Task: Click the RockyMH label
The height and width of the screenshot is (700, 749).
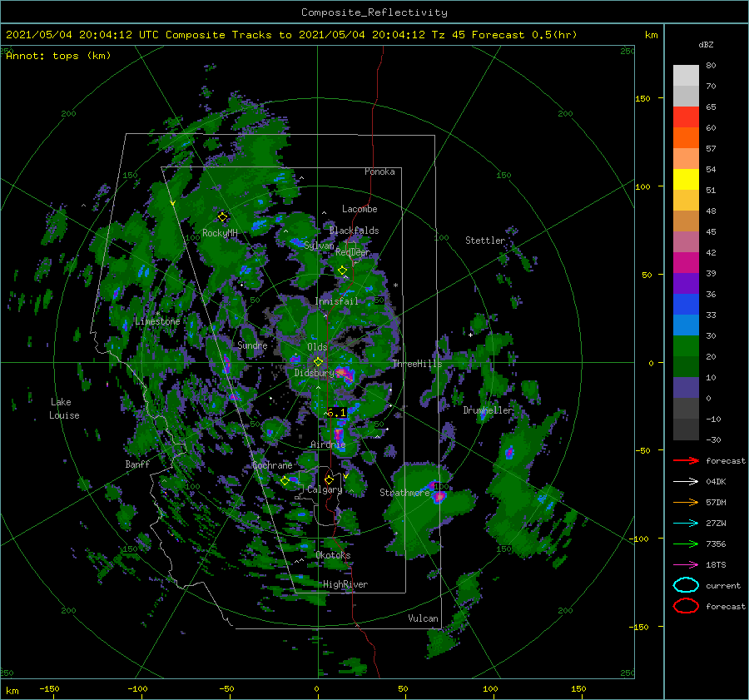Action: pos(220,233)
